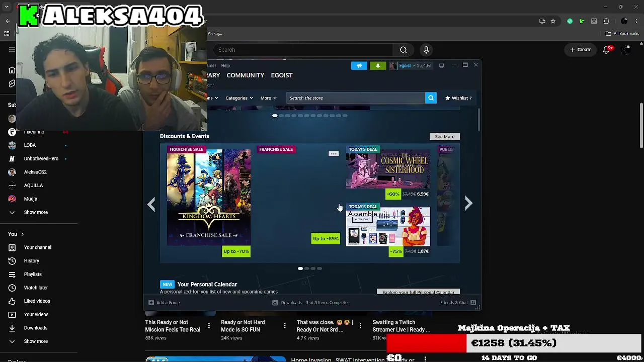Open the Chrome three-dot menu
Screen dimensions: 644x362
[636, 21]
